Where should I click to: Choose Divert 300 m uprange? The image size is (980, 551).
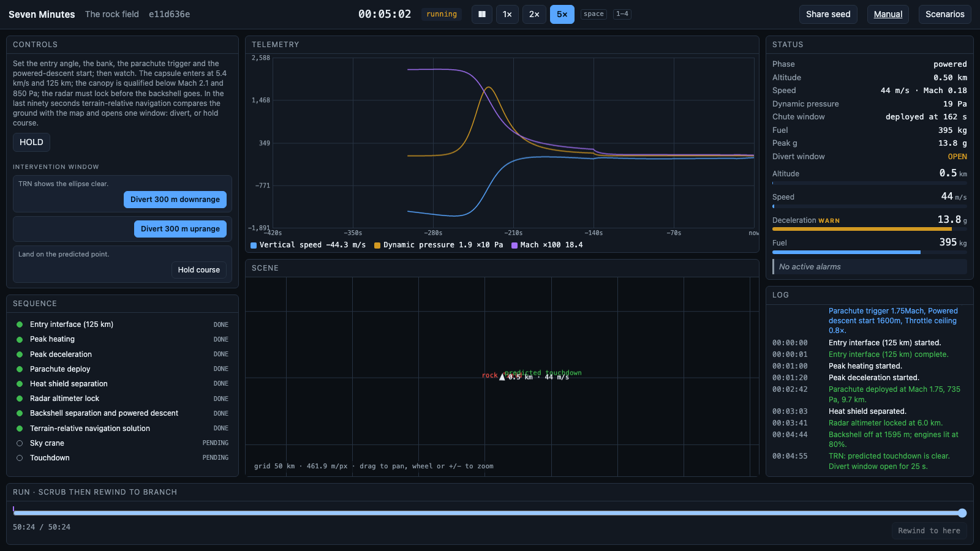[x=180, y=229]
